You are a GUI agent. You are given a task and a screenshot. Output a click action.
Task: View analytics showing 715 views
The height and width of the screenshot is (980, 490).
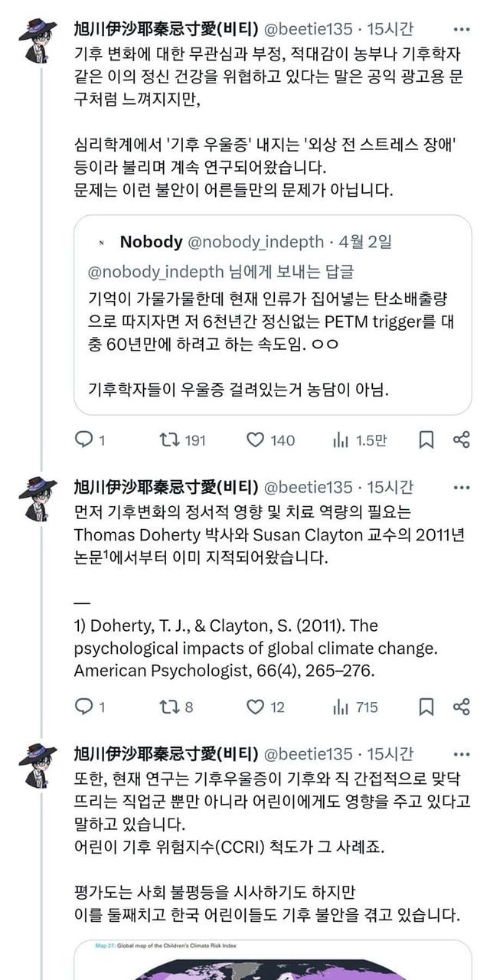click(x=341, y=707)
